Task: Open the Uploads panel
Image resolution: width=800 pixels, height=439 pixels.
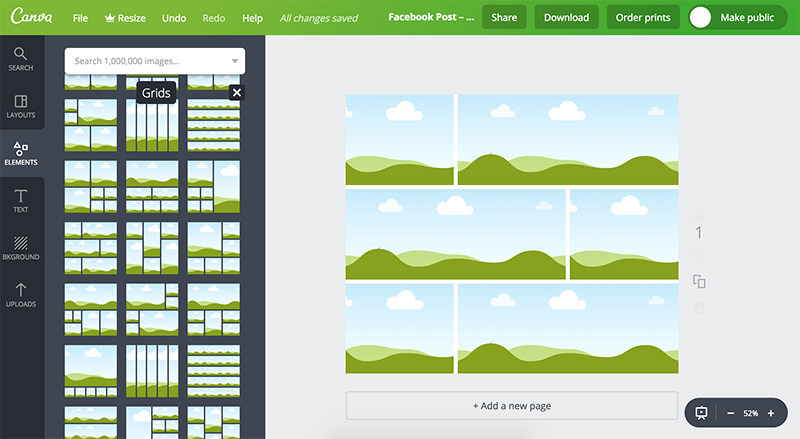Action: pyautogui.click(x=21, y=295)
